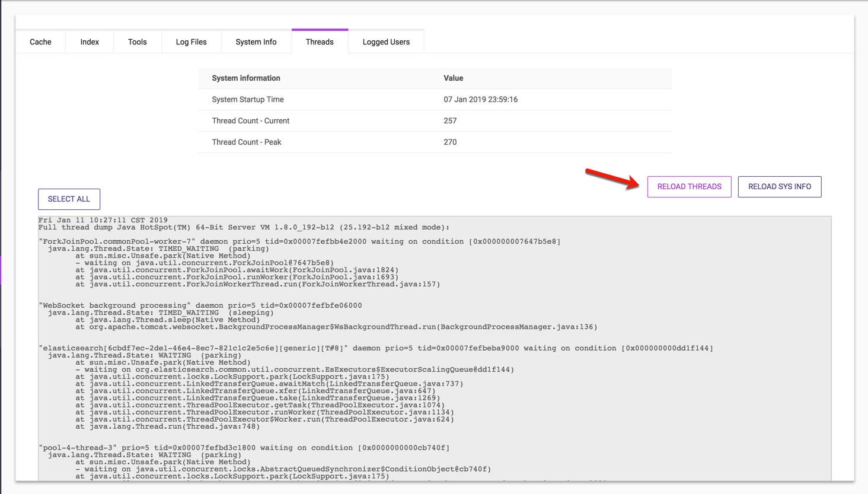868x494 pixels.
Task: Switch to the Cache tab
Action: tap(40, 42)
